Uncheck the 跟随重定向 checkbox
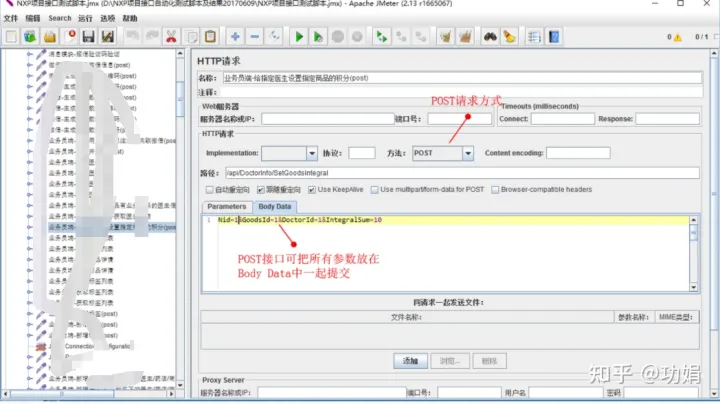 pyautogui.click(x=261, y=190)
